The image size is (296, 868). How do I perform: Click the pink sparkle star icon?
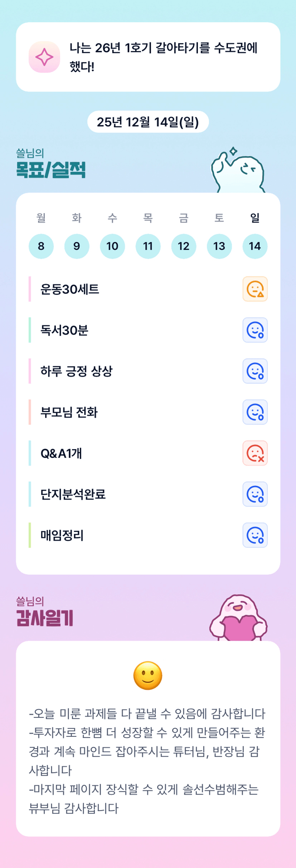click(x=44, y=57)
